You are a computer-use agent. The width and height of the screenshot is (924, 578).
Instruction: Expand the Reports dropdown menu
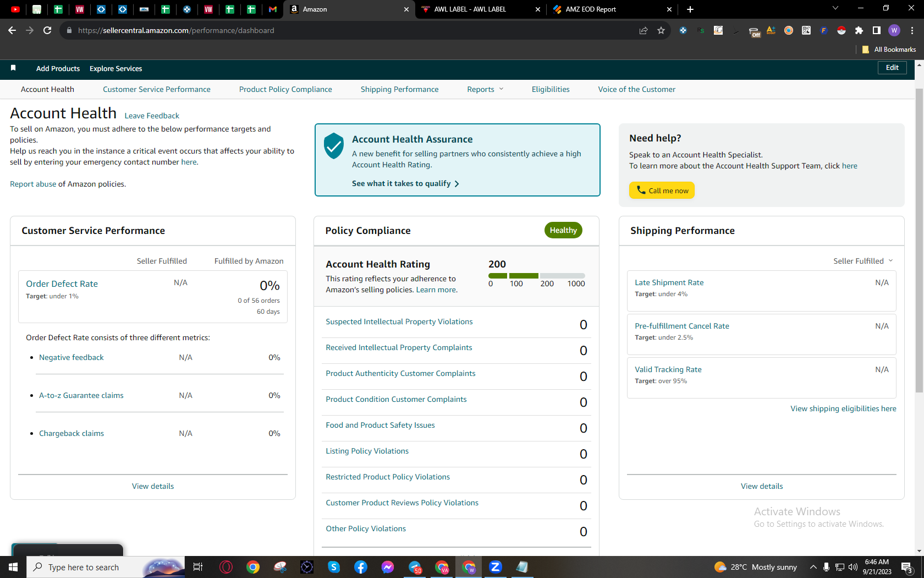(x=485, y=89)
